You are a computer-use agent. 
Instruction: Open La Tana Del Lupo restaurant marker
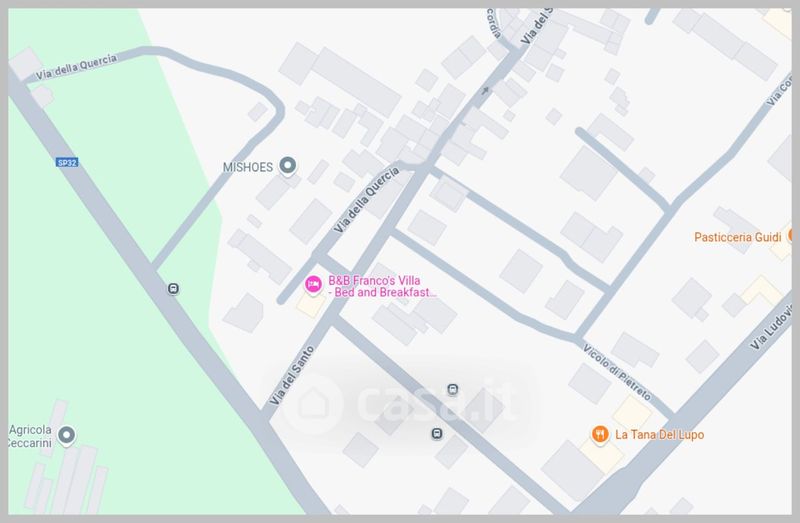point(600,434)
